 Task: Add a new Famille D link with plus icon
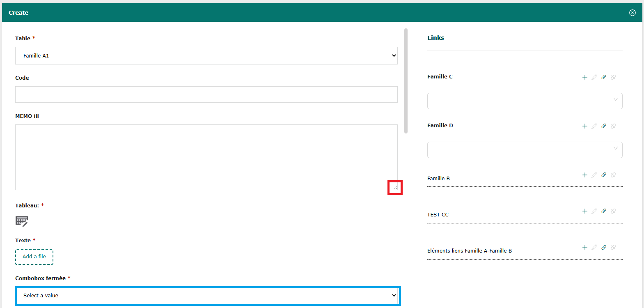coord(585,126)
